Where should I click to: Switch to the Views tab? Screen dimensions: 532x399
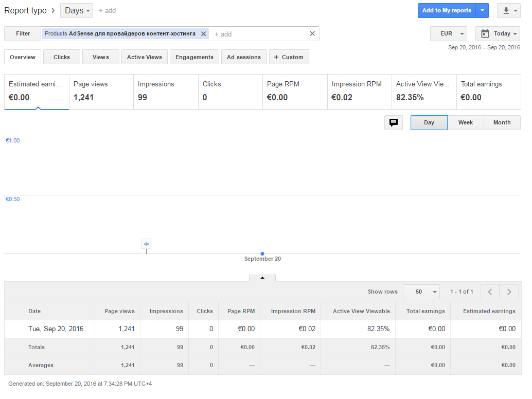[101, 57]
